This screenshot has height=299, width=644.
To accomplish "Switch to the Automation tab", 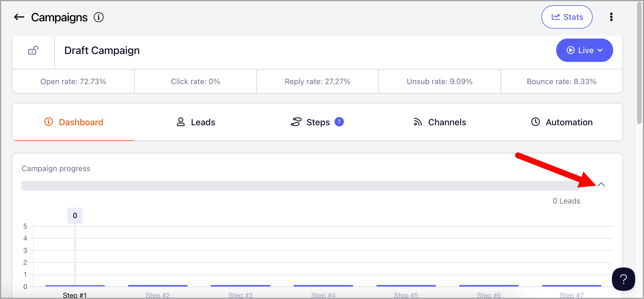I will coord(561,122).
